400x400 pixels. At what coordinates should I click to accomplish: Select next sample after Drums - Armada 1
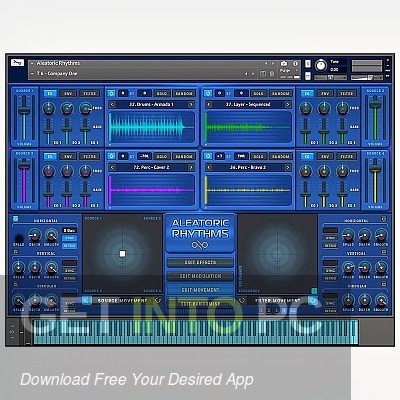[191, 105]
